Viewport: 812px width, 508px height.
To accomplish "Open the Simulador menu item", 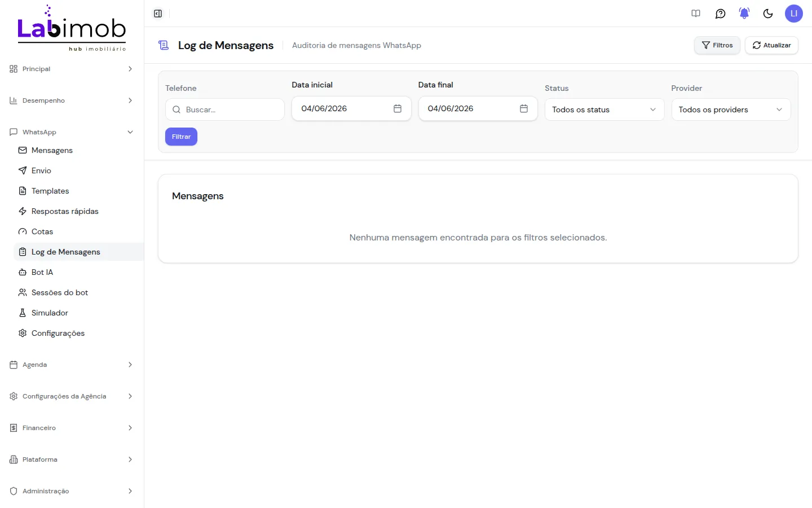I will tap(78, 313).
